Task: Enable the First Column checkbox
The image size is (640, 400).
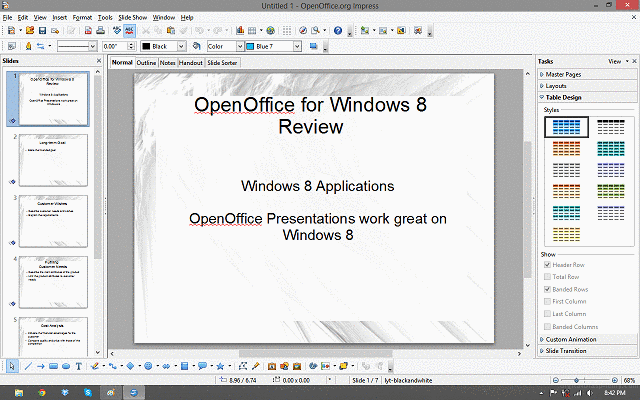Action: [547, 301]
